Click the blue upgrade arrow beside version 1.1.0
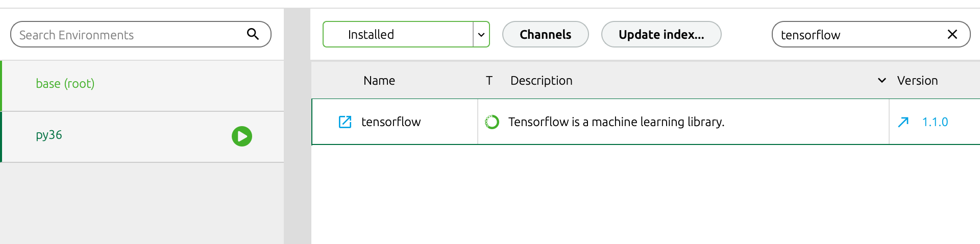This screenshot has width=980, height=244. tap(903, 122)
